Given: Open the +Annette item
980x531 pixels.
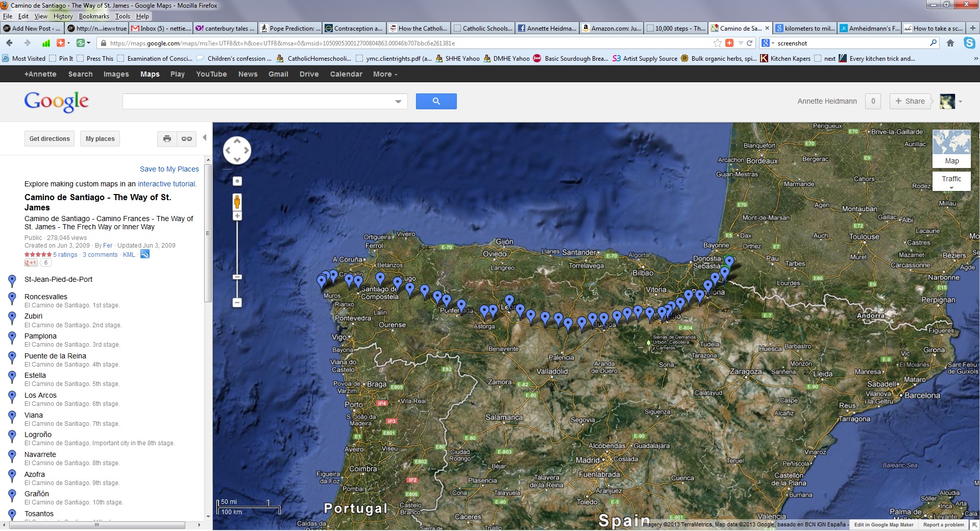Looking at the screenshot, I should [x=40, y=74].
